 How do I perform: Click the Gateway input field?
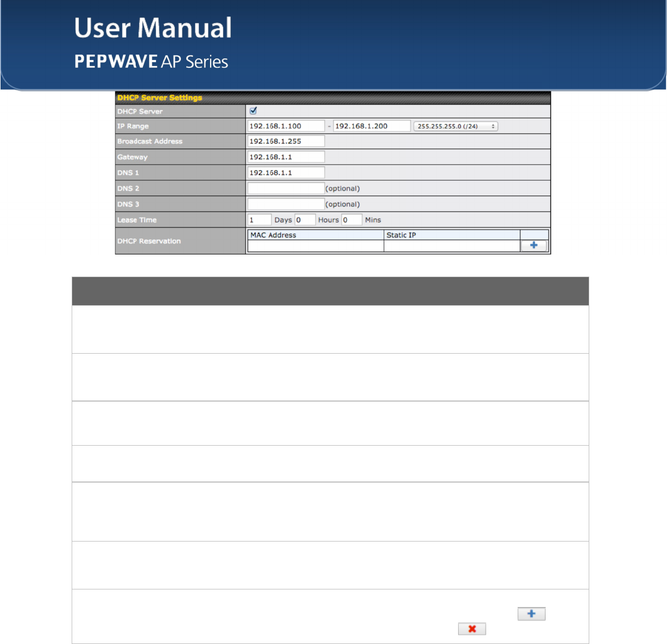pos(286,157)
